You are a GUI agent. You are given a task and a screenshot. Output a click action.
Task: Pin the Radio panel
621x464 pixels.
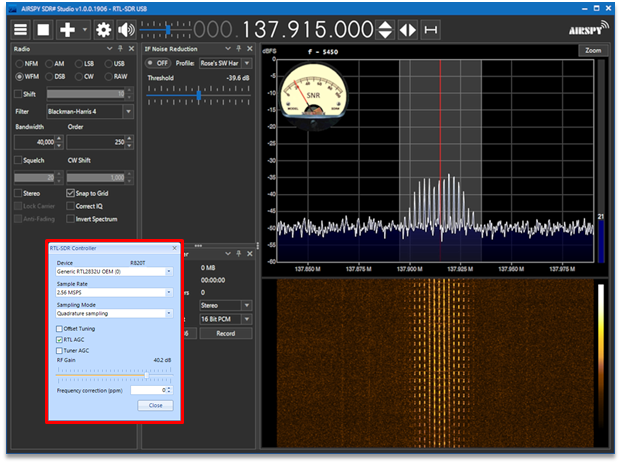(x=120, y=49)
